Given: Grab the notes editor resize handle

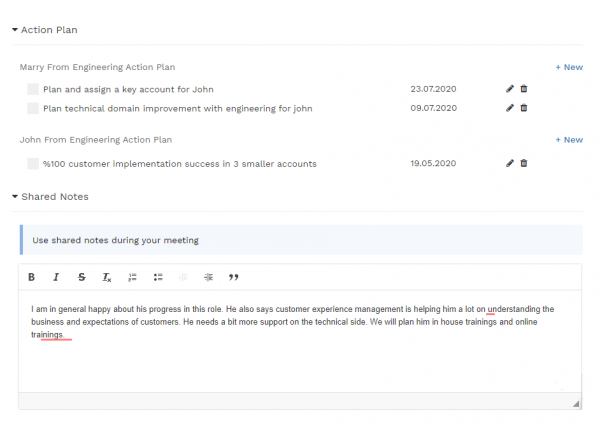Looking at the screenshot, I should coord(576,403).
